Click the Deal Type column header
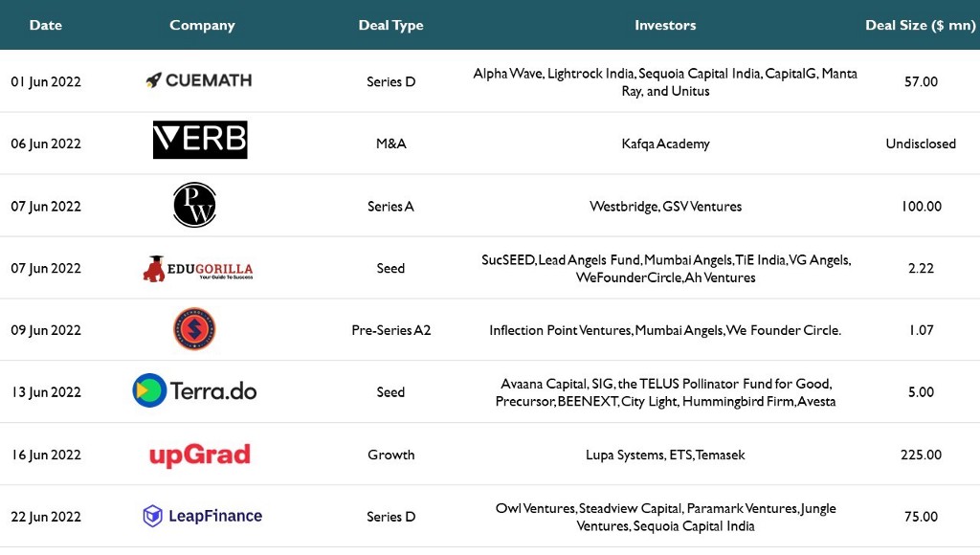The height and width of the screenshot is (555, 980). point(390,26)
